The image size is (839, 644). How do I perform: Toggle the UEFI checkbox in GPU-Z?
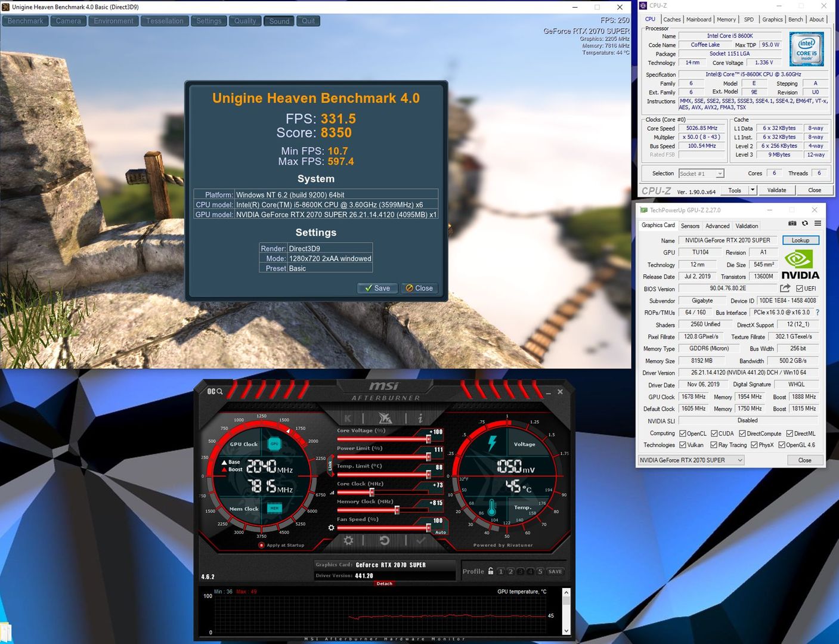[800, 289]
